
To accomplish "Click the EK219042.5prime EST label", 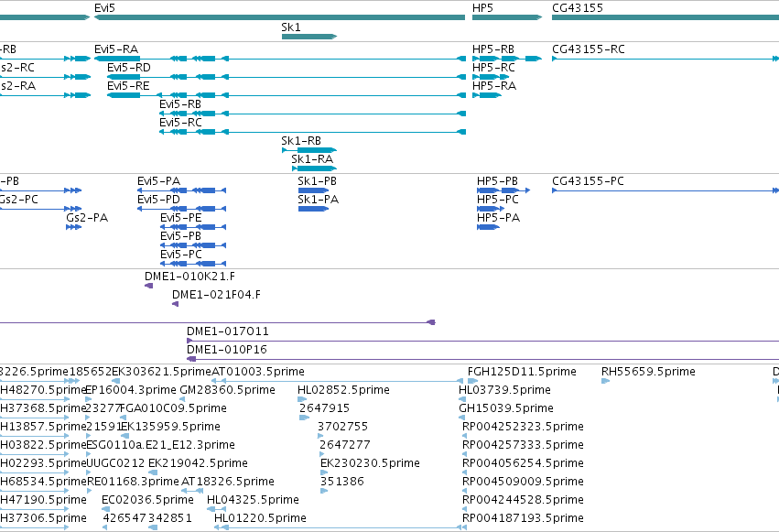I will [198, 464].
